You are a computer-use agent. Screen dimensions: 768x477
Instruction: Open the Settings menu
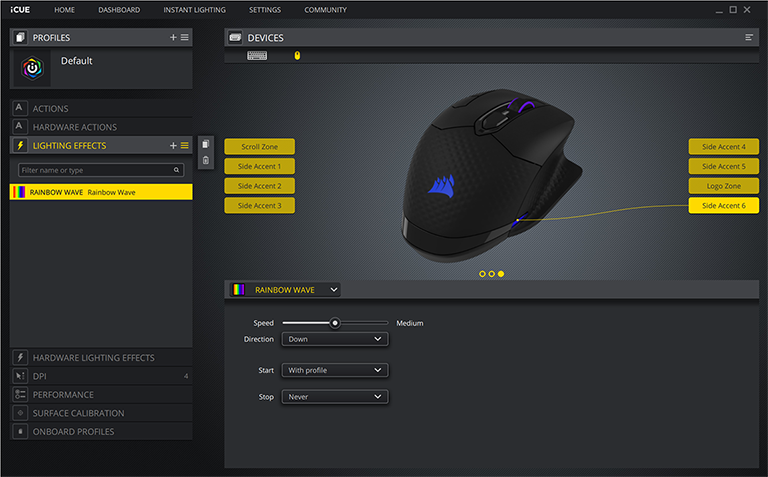pyautogui.click(x=265, y=10)
